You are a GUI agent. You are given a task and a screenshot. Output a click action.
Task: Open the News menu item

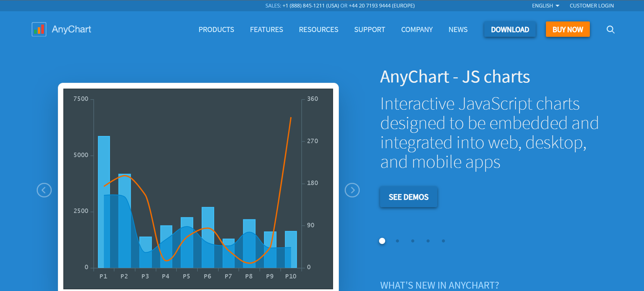point(458,30)
